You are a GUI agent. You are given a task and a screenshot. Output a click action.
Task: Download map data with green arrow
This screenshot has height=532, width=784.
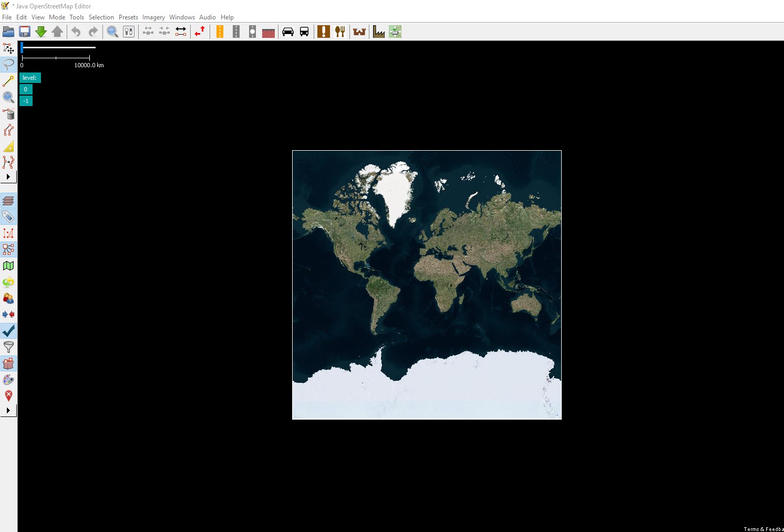pos(41,32)
